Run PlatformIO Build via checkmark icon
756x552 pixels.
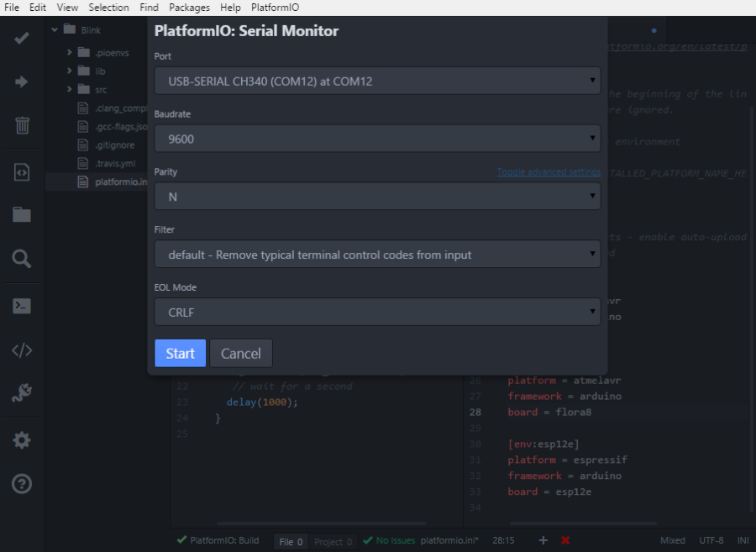pyautogui.click(x=21, y=38)
